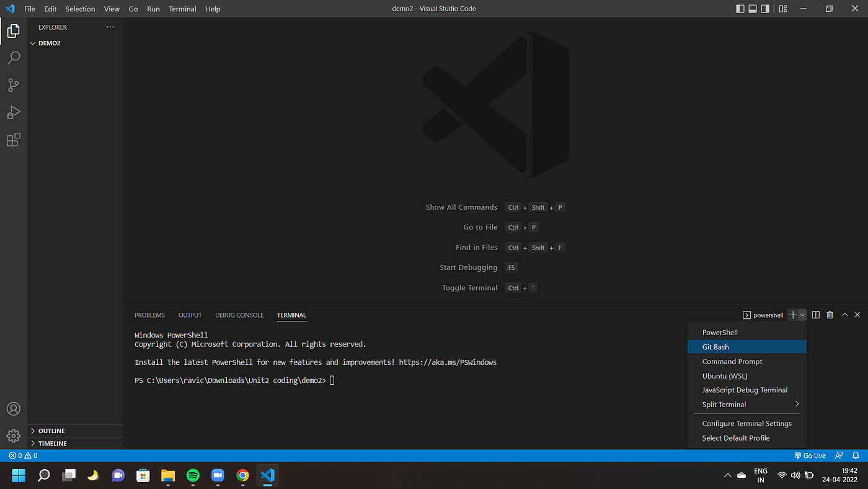Open the Selection menu
The width and height of the screenshot is (868, 489).
[81, 9]
